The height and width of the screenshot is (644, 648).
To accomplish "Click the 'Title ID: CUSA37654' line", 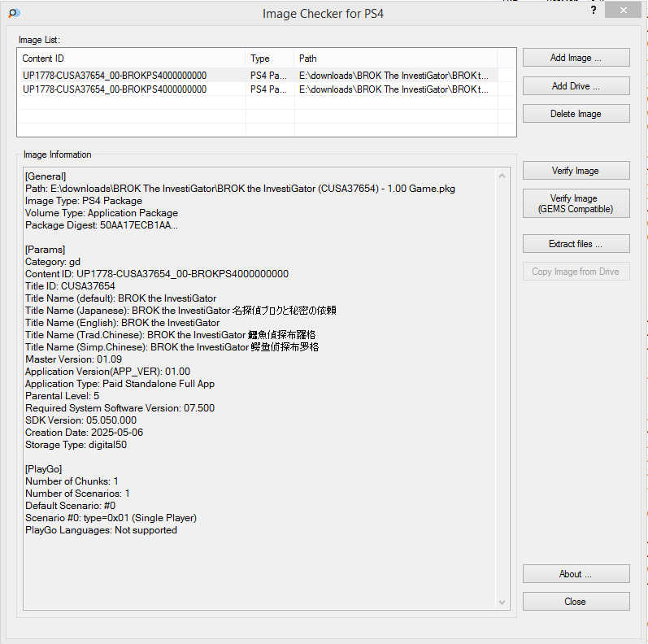I will pyautogui.click(x=70, y=286).
